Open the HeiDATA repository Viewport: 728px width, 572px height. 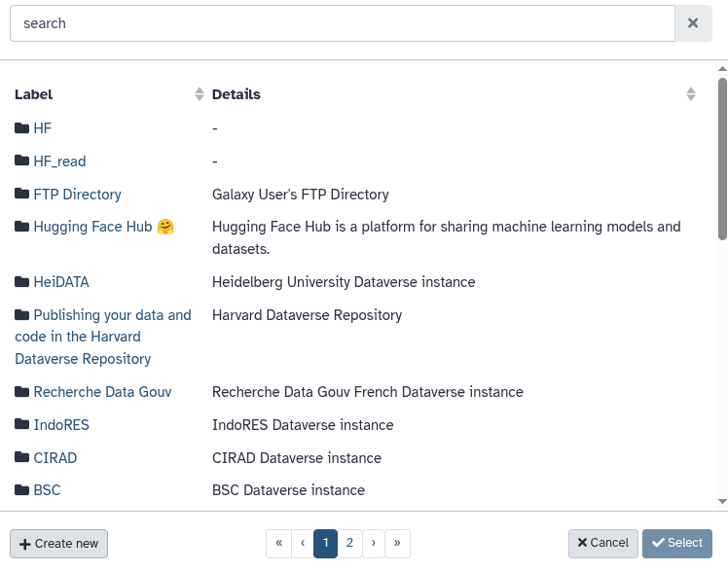[61, 281]
